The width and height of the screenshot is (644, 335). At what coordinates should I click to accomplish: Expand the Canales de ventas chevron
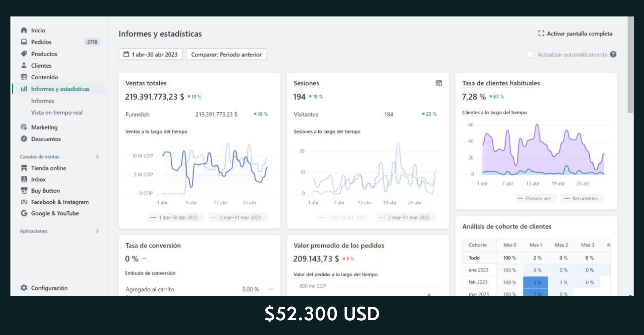pos(97,156)
